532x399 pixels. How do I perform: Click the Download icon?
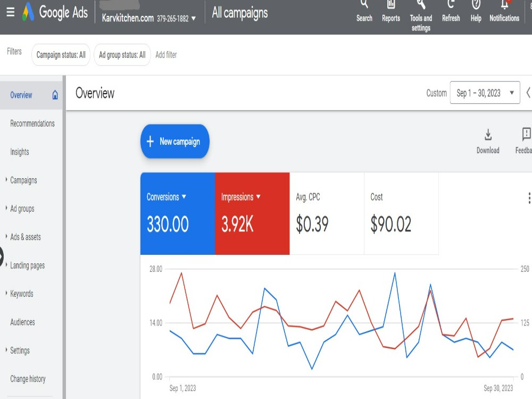tap(488, 135)
